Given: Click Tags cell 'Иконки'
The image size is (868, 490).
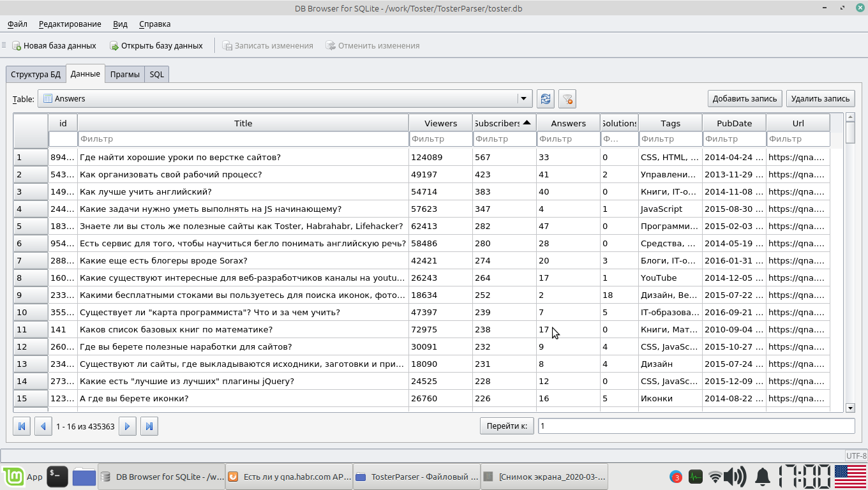Looking at the screenshot, I should [671, 399].
